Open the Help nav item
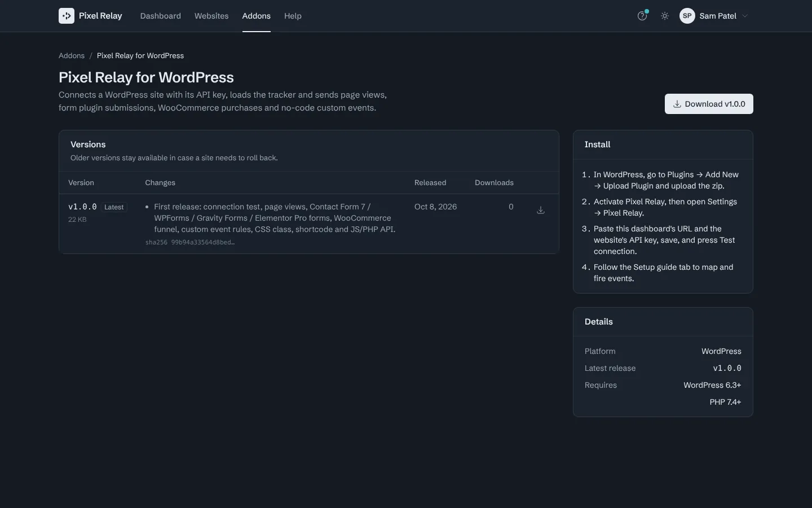Viewport: 812px width, 508px height. click(293, 16)
